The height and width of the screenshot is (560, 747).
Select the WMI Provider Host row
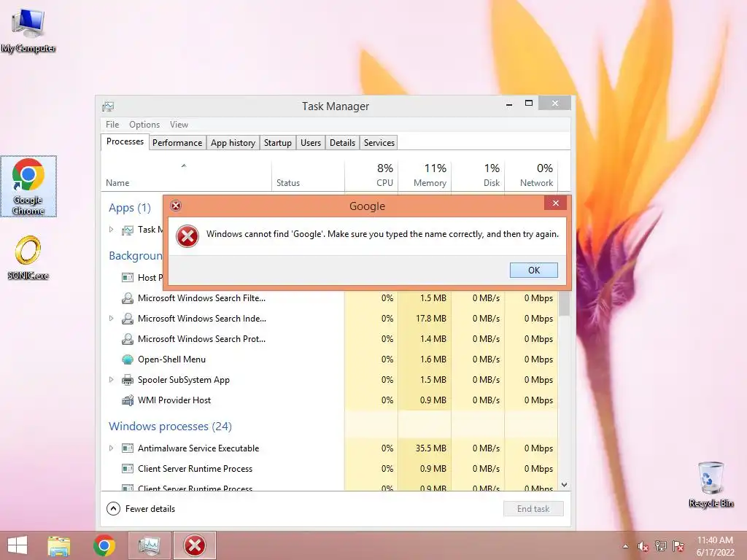[329, 400]
